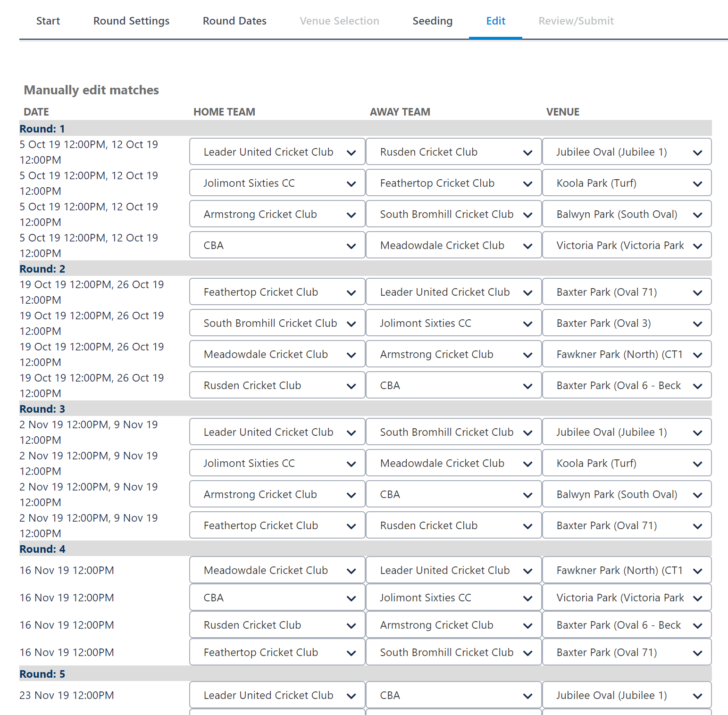Open Round 3 CBA away team dropdown

pos(454,494)
